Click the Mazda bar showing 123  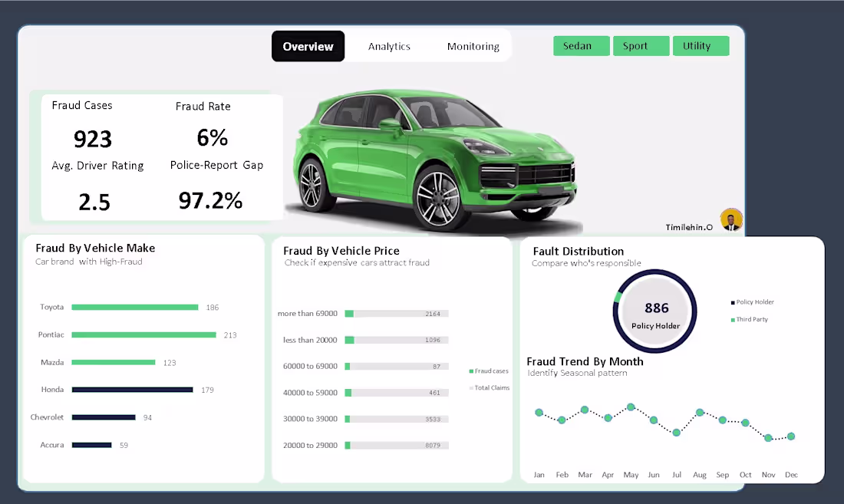tap(114, 363)
